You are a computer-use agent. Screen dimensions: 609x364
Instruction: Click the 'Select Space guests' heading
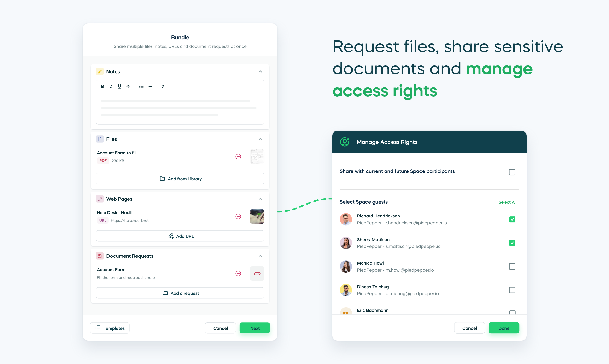(x=364, y=202)
